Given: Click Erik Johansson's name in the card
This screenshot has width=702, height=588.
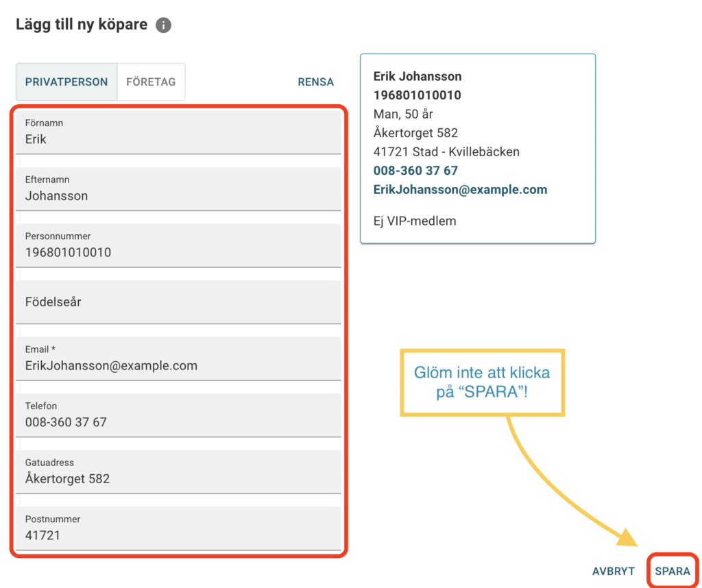Looking at the screenshot, I should click(x=417, y=76).
